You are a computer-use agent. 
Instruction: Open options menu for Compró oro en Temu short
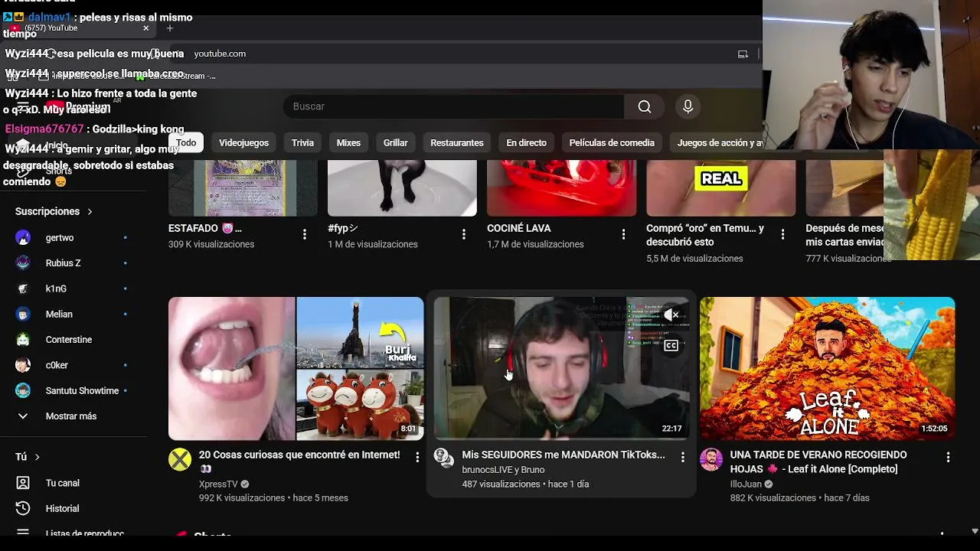click(782, 234)
